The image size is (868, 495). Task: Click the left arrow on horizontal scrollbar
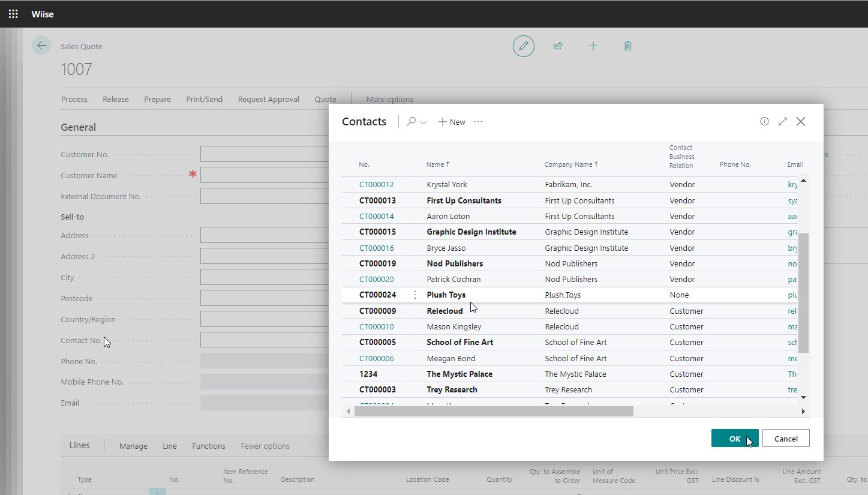point(348,411)
